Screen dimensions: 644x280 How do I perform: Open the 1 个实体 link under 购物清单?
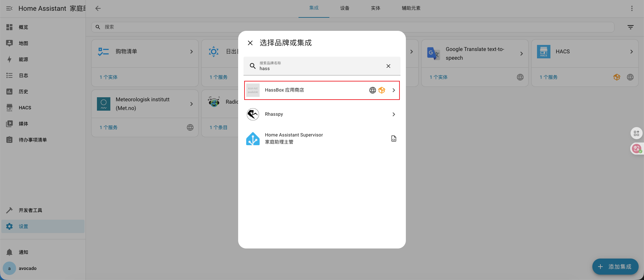coord(108,77)
